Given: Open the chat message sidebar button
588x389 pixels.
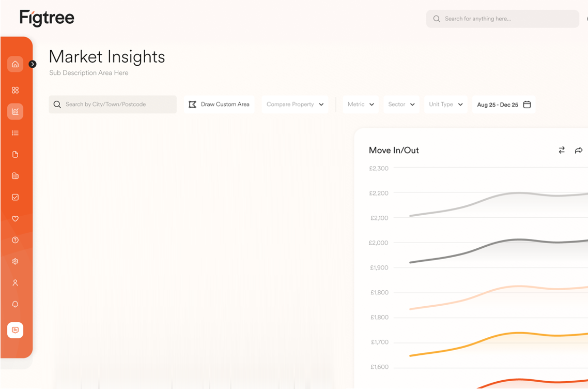Looking at the screenshot, I should [x=15, y=330].
